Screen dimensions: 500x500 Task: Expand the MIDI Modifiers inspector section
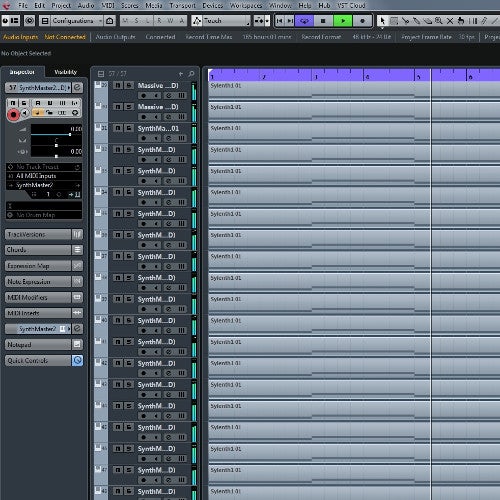(38, 297)
